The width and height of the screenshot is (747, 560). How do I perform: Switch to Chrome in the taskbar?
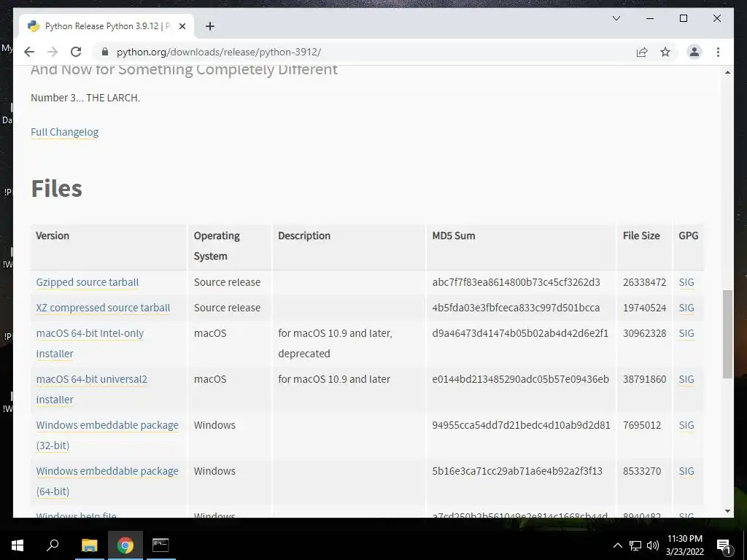(x=125, y=545)
